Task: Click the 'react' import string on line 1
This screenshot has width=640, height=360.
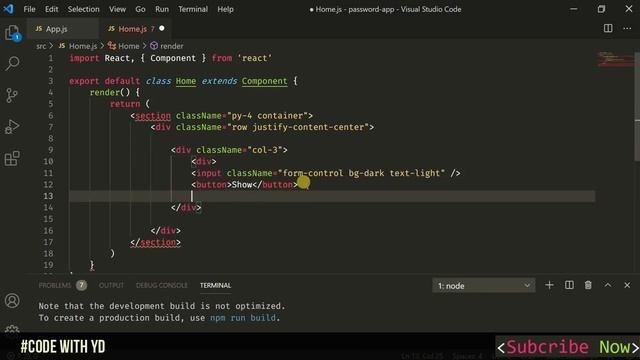Action: coord(255,58)
